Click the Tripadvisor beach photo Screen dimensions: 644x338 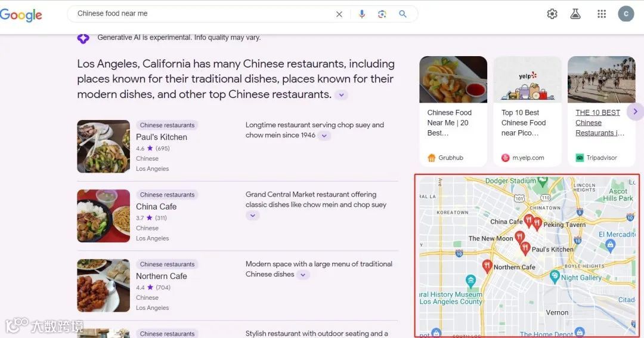tap(602, 79)
